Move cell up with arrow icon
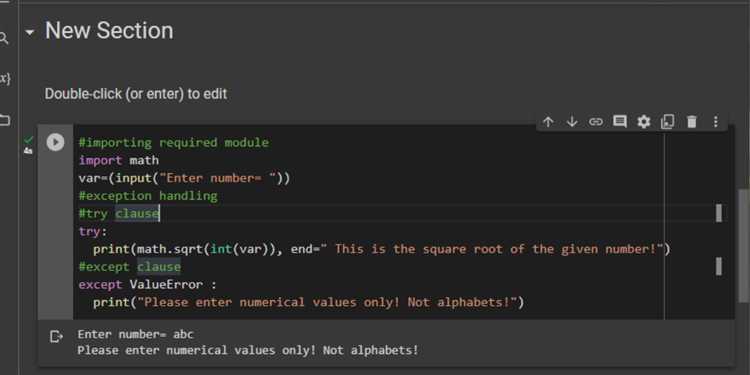This screenshot has height=375, width=750. [548, 122]
